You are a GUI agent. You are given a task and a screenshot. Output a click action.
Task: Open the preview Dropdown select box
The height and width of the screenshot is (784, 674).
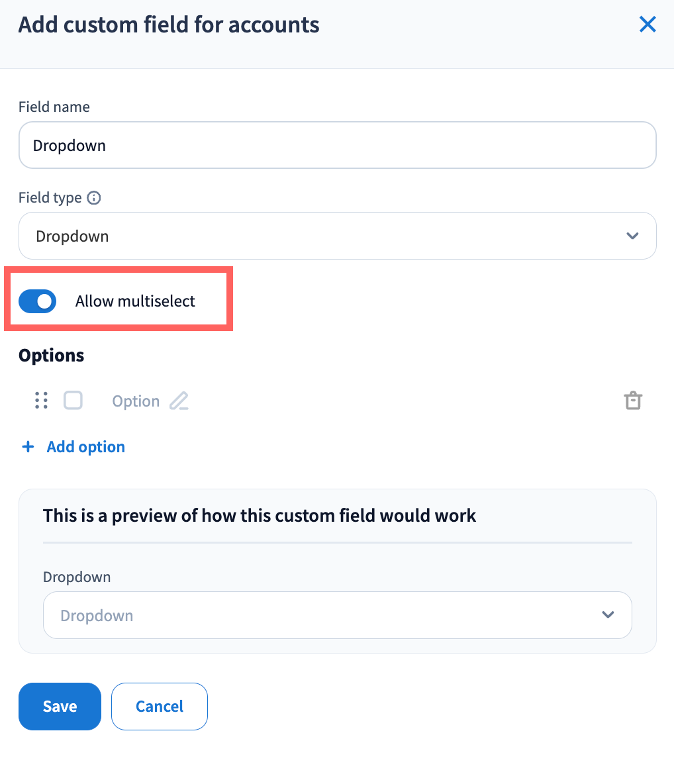(x=324, y=615)
